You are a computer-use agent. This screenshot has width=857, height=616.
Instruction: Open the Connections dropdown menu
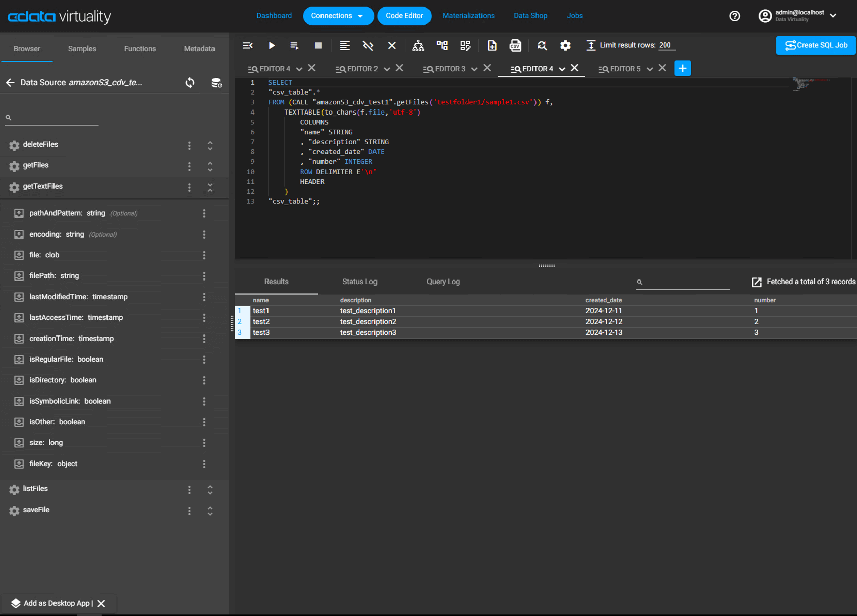[x=338, y=16]
